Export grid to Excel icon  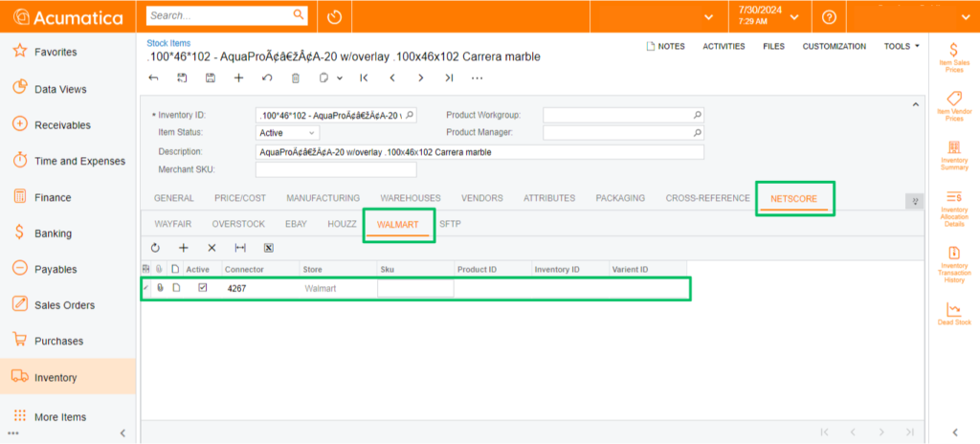point(269,248)
